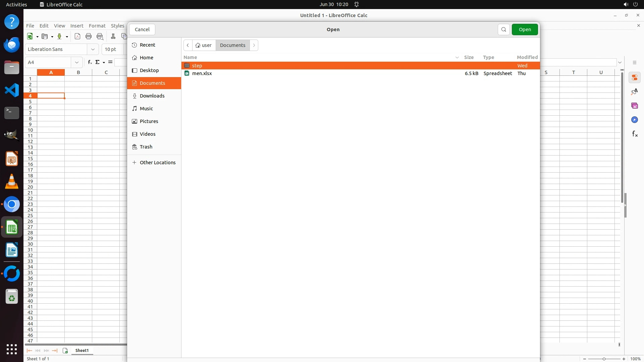This screenshot has height=362, width=644.
Task: Expand the font name dropdown
Action: click(x=93, y=49)
